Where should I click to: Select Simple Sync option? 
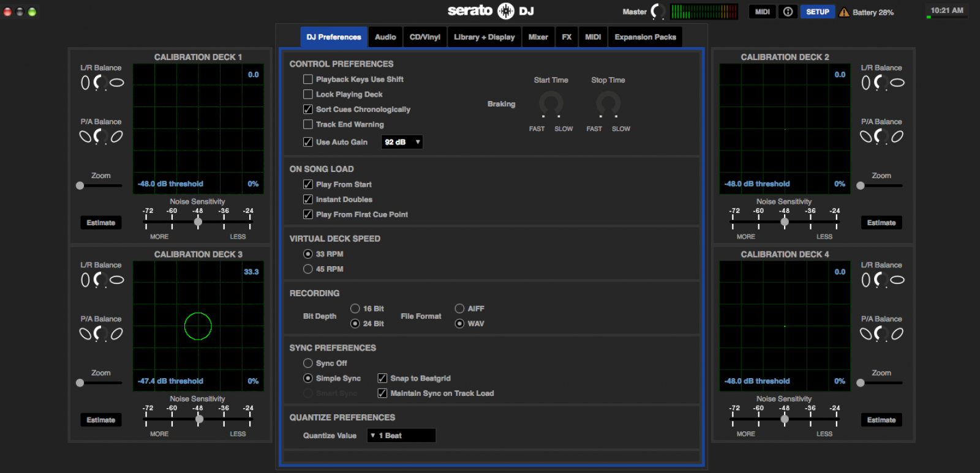tap(308, 378)
